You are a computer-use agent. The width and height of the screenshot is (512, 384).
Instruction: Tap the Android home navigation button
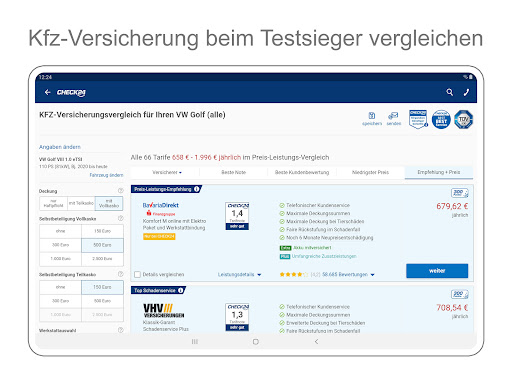click(x=256, y=342)
